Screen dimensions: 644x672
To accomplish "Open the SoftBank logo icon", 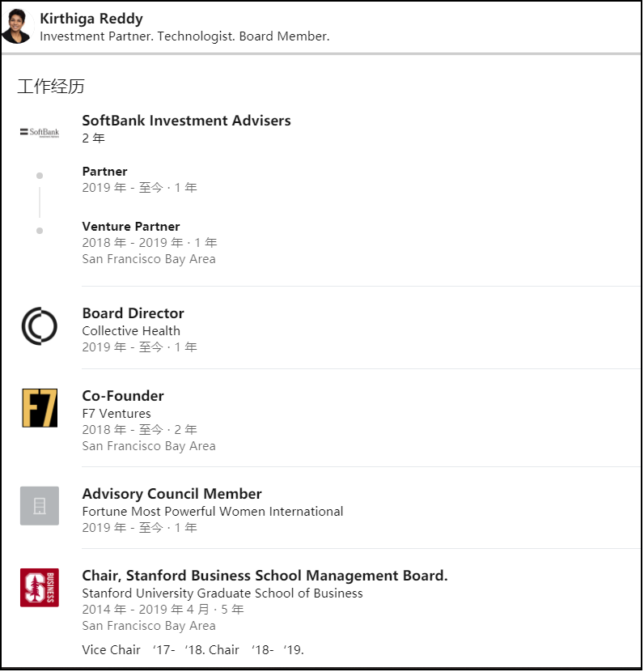I will tap(40, 132).
